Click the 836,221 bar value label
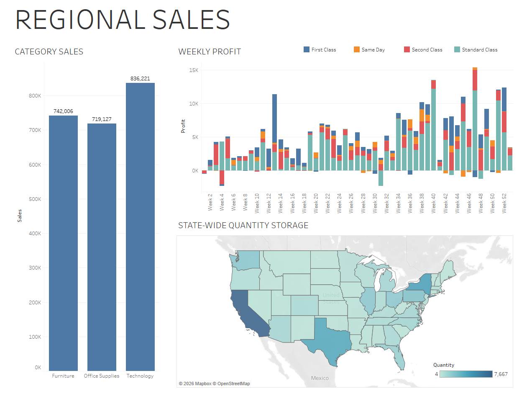Image resolution: width=532 pixels, height=404 pixels. [140, 79]
